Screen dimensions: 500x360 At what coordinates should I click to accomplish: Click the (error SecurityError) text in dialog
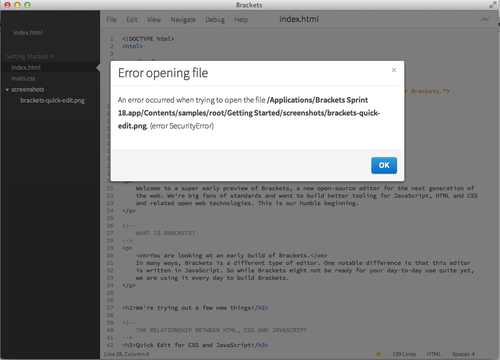[x=182, y=126]
